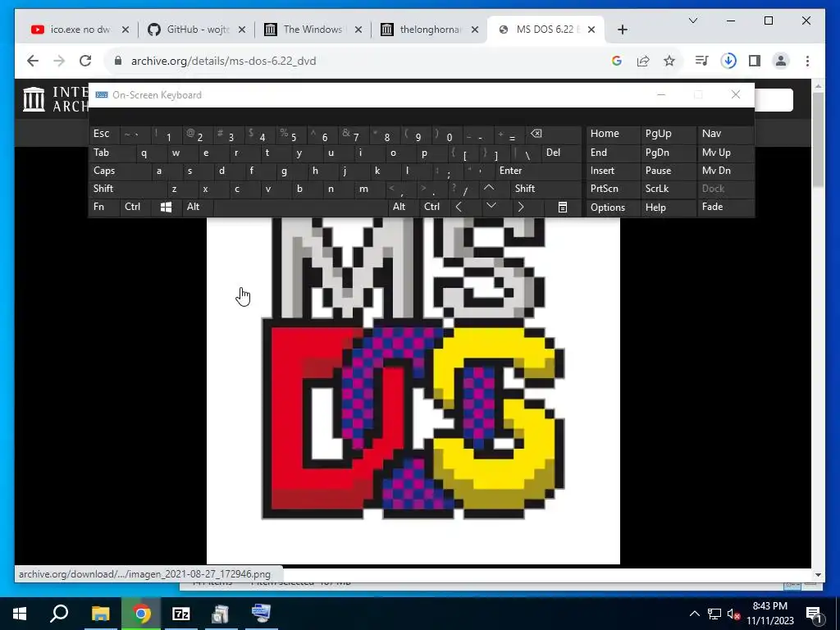Open the share page icon
The height and width of the screenshot is (630, 840).
(x=643, y=61)
